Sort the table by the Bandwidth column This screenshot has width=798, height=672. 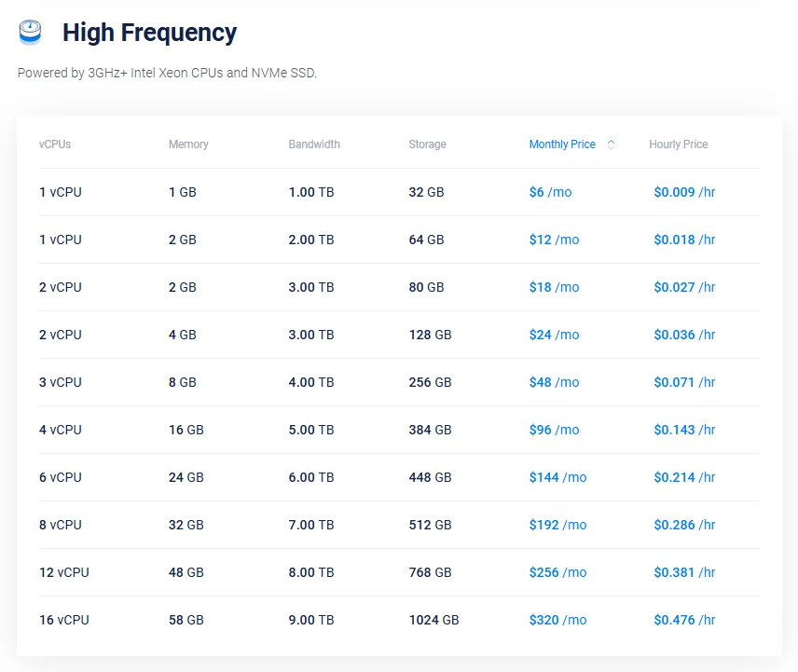tap(314, 144)
